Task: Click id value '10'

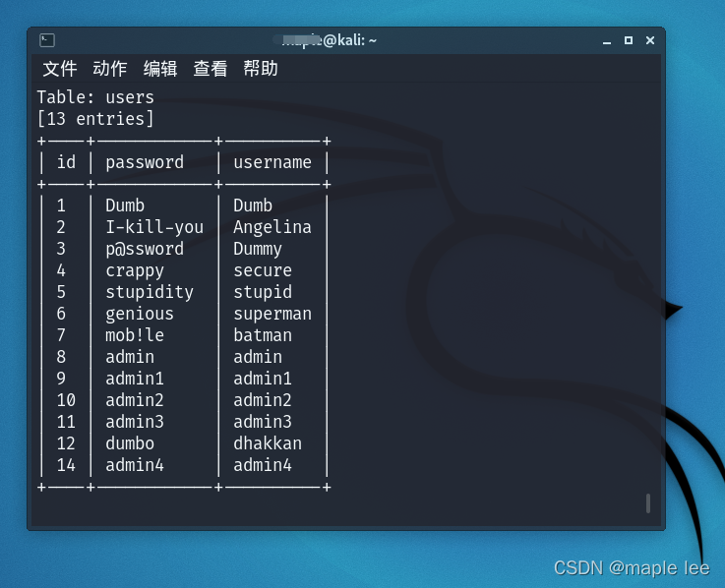Action: pyautogui.click(x=66, y=400)
